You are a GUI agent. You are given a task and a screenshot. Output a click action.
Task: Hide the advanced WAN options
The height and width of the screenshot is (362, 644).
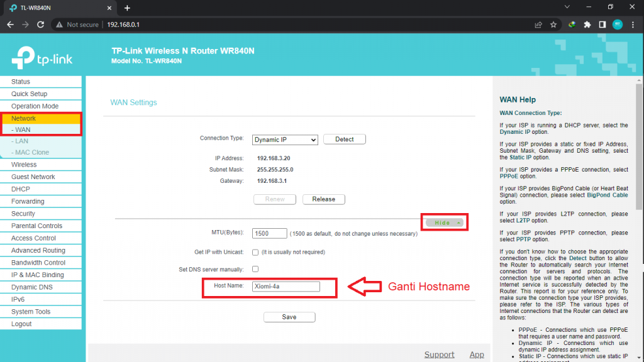pyautogui.click(x=444, y=222)
